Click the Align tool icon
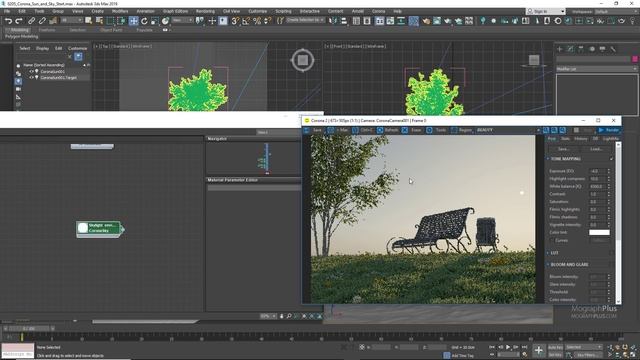Screen dimensions: 640x360 (344, 21)
